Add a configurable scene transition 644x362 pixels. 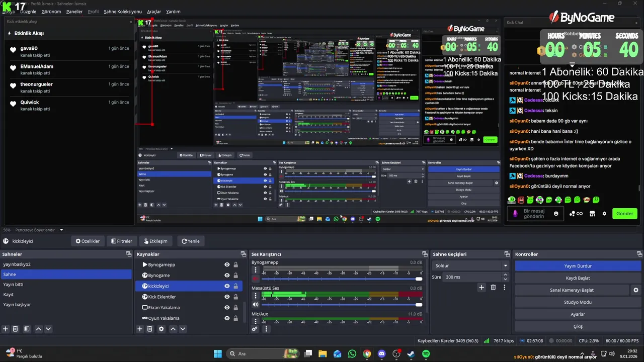pyautogui.click(x=481, y=287)
